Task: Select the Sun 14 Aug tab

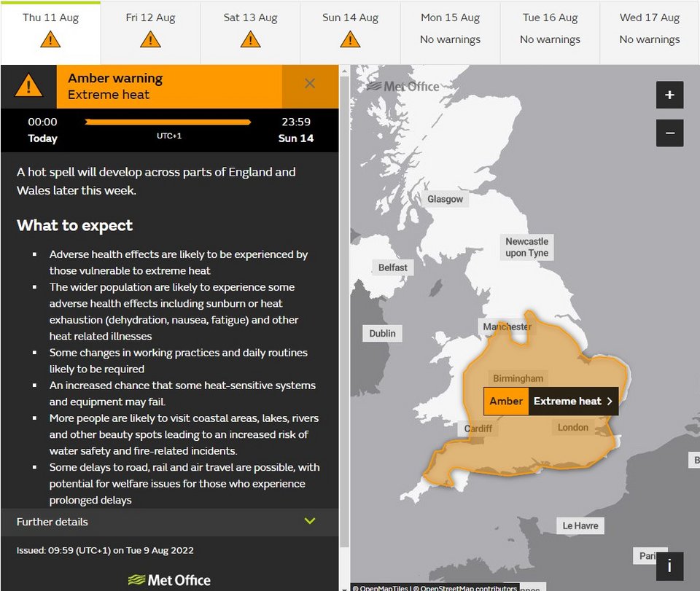Action: (x=350, y=31)
